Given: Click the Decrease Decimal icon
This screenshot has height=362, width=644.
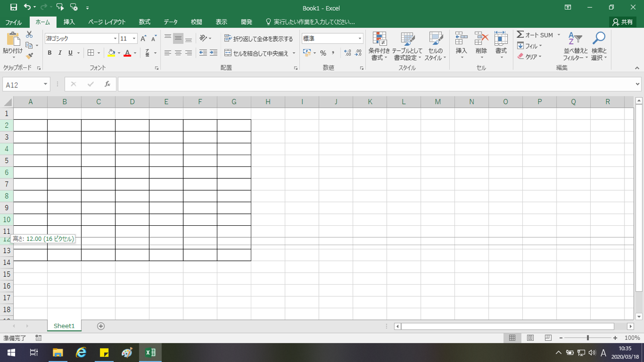Looking at the screenshot, I should (358, 53).
